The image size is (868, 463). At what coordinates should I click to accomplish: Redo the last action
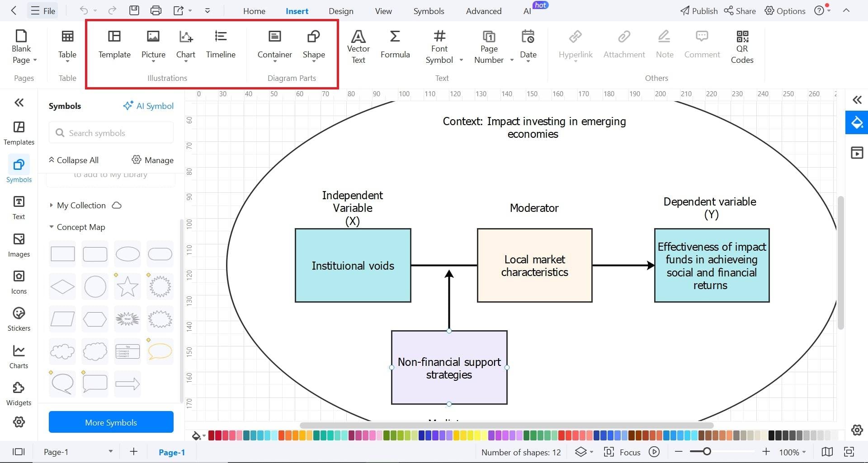coord(112,10)
